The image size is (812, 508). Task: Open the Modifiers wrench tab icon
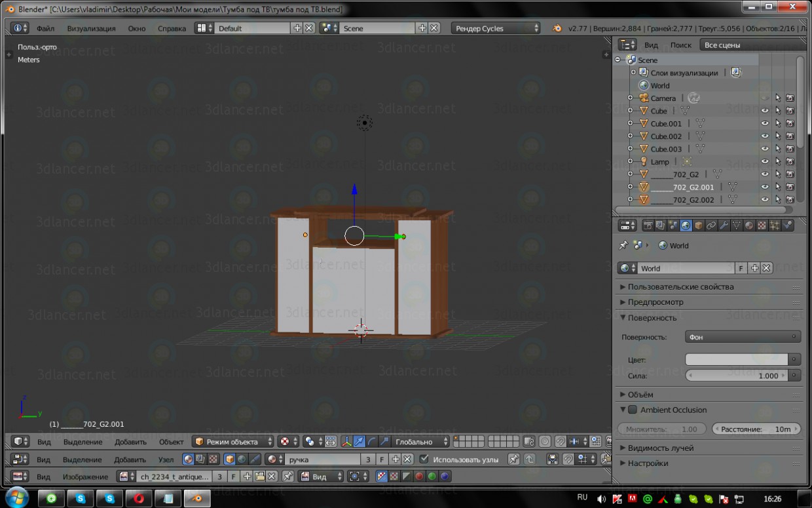[724, 225]
